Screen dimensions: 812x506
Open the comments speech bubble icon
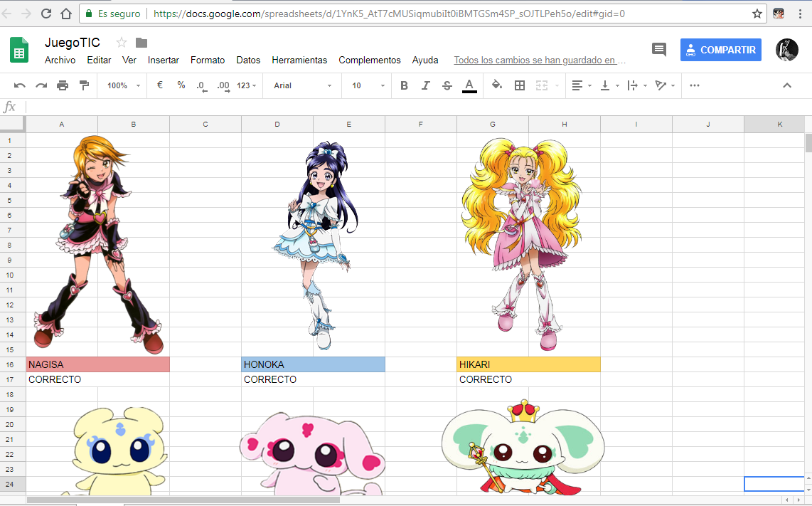coord(658,50)
